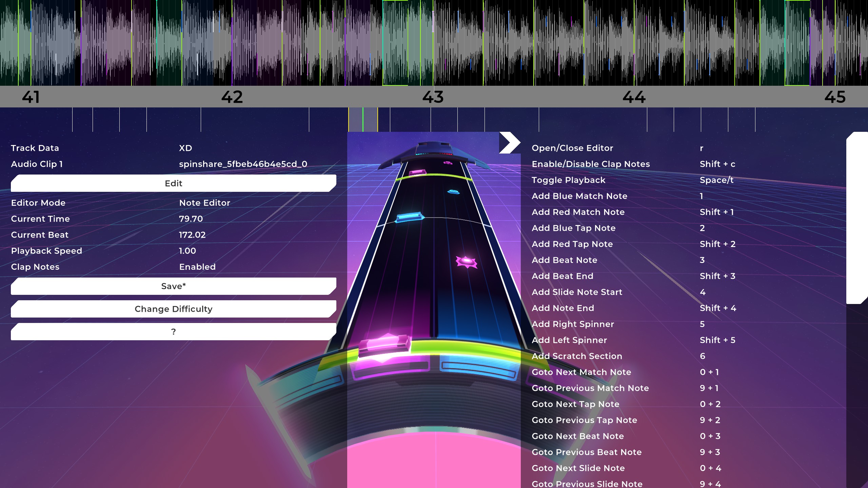Jump to measure 42 on the timeline
The height and width of the screenshot is (488, 868).
pos(232,97)
